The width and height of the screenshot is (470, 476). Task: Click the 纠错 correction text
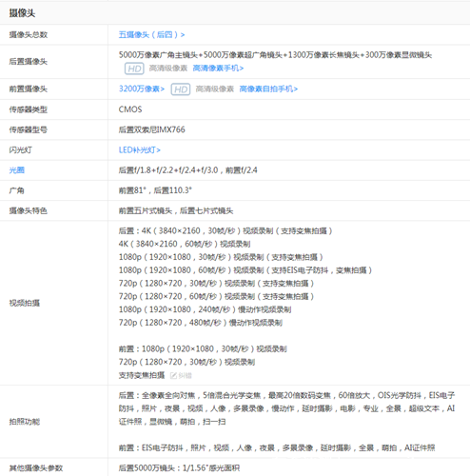coord(186,376)
